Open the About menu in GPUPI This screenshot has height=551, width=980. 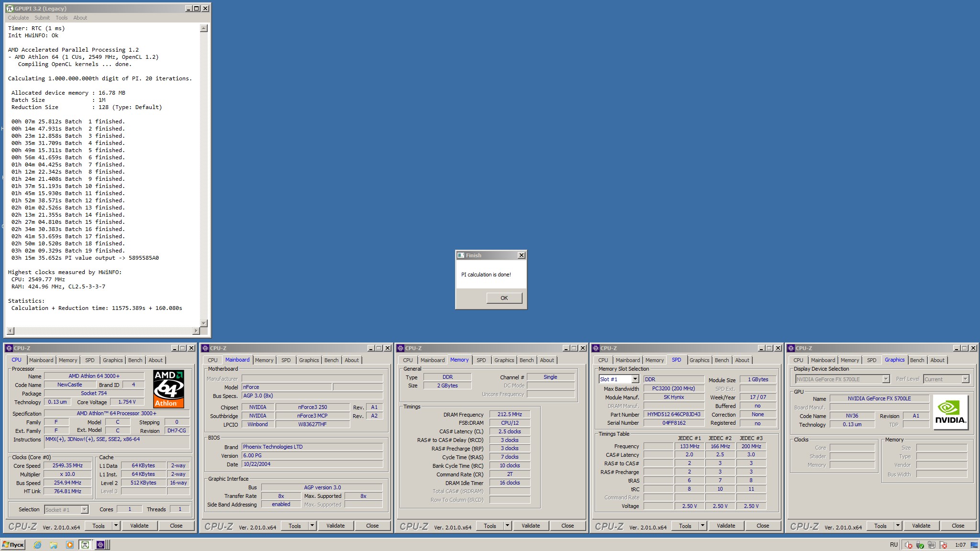pyautogui.click(x=80, y=18)
